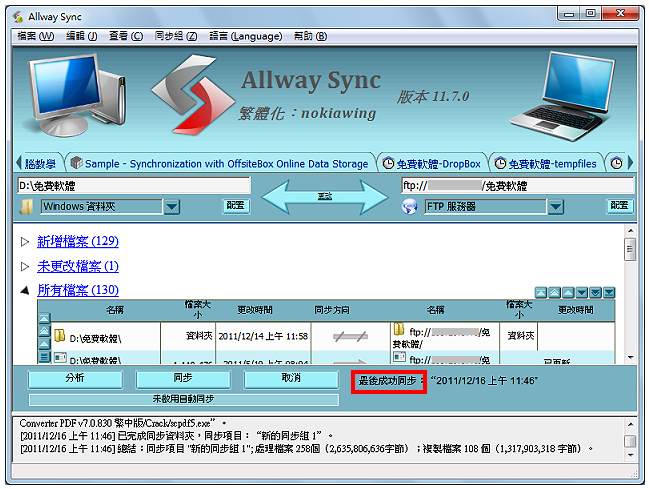Click the Allway Sync title bar app icon
The height and width of the screenshot is (489, 649).
click(18, 17)
